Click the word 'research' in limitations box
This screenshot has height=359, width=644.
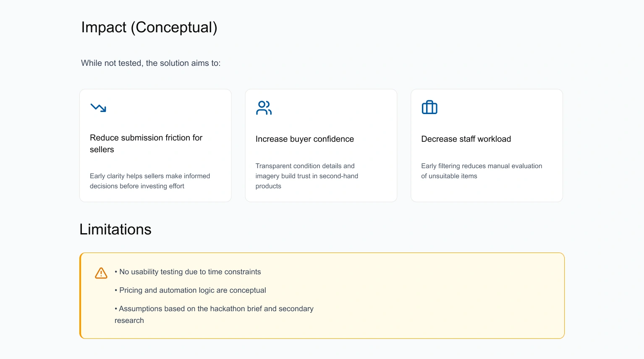click(x=129, y=320)
